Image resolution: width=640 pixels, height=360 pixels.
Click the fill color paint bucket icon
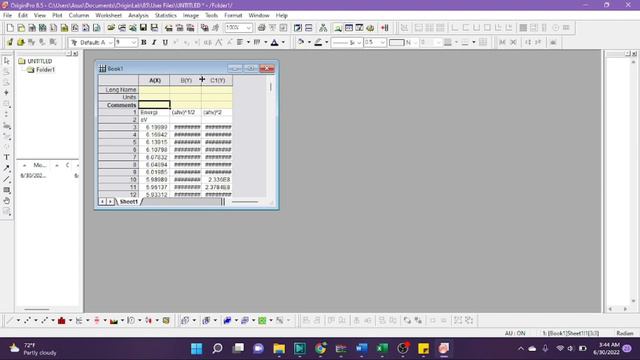pos(301,42)
